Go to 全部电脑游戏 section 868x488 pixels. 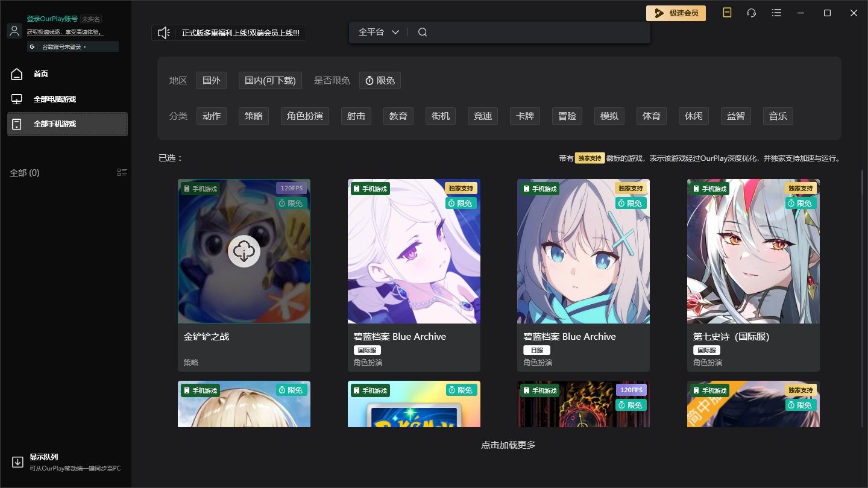click(x=55, y=99)
